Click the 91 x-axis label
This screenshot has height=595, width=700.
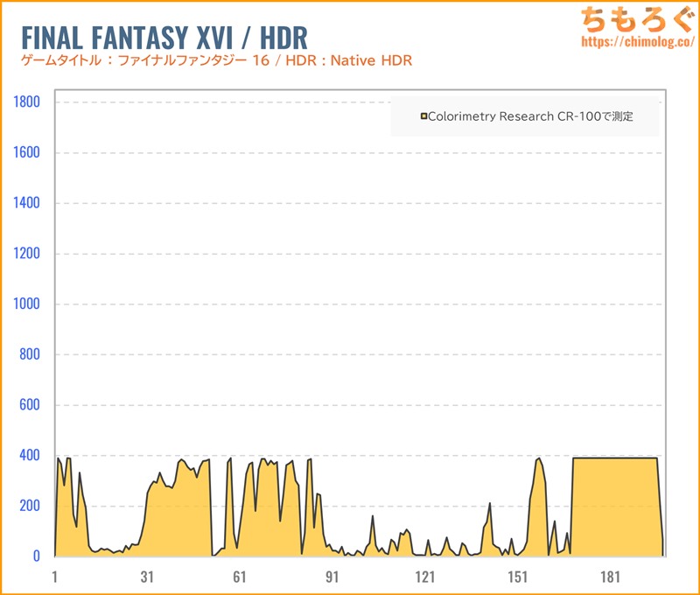pyautogui.click(x=332, y=577)
